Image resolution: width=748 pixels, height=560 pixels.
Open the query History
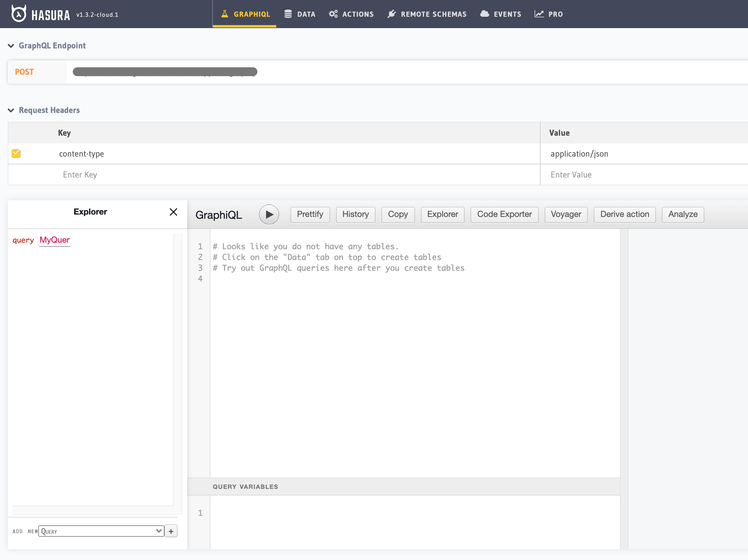(x=355, y=214)
